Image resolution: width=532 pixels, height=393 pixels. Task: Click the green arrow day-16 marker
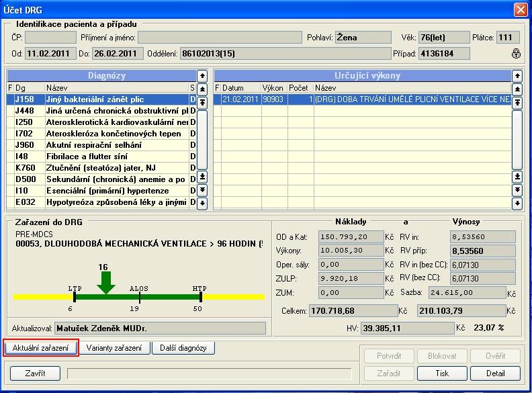106,282
